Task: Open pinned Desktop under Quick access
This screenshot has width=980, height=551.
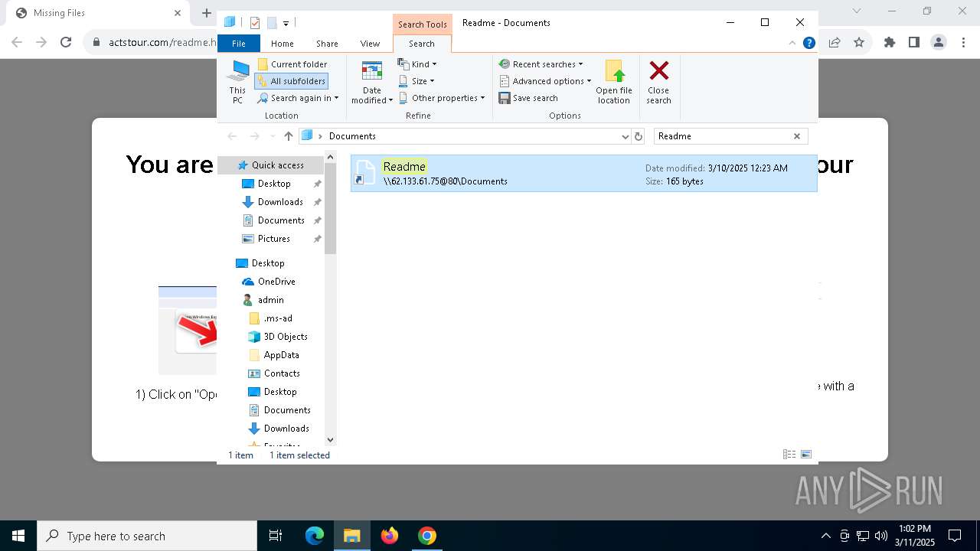Action: click(274, 184)
